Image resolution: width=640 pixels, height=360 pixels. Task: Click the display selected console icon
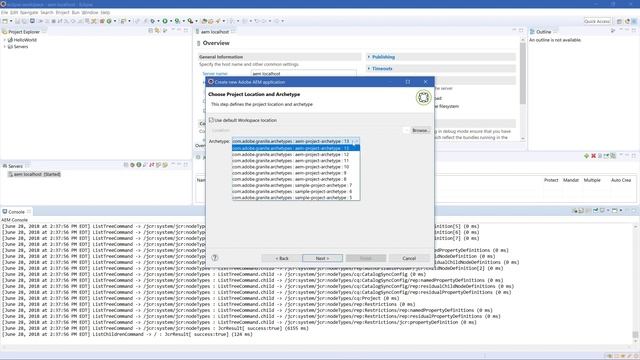pyautogui.click(x=602, y=210)
